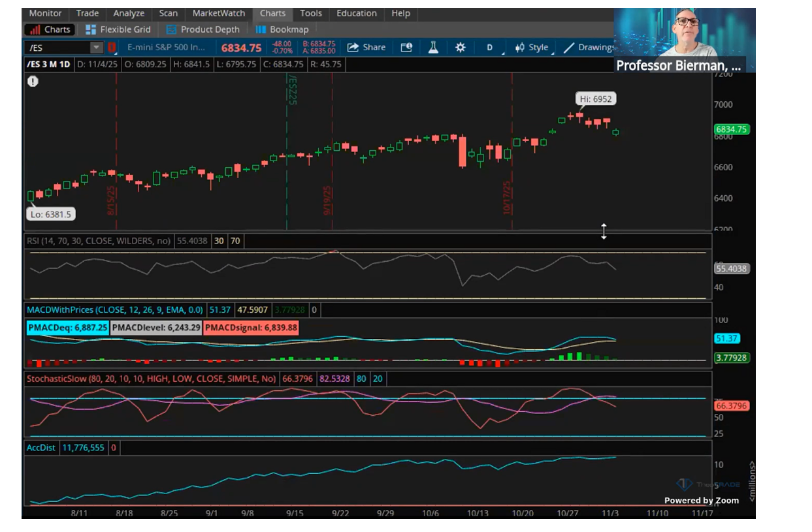This screenshot has height=532, width=812.
Task: Click the red symbol link icon beside /ES
Action: click(112, 48)
